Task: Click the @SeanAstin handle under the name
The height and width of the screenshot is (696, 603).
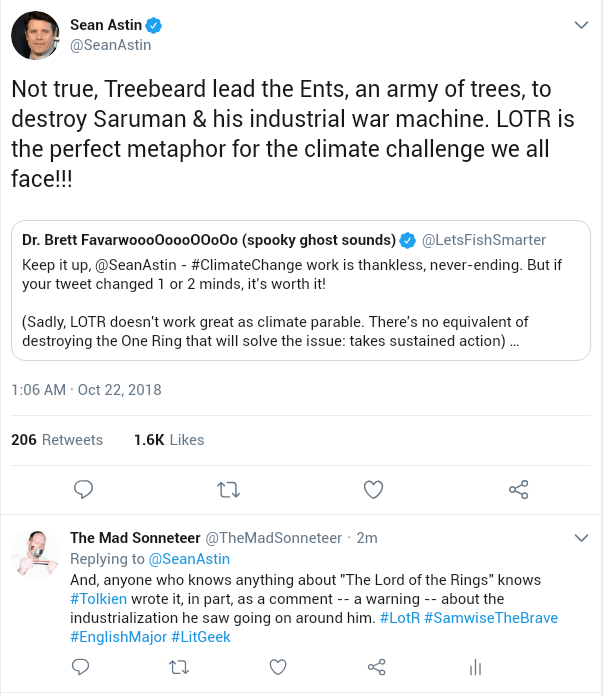Action: point(111,45)
